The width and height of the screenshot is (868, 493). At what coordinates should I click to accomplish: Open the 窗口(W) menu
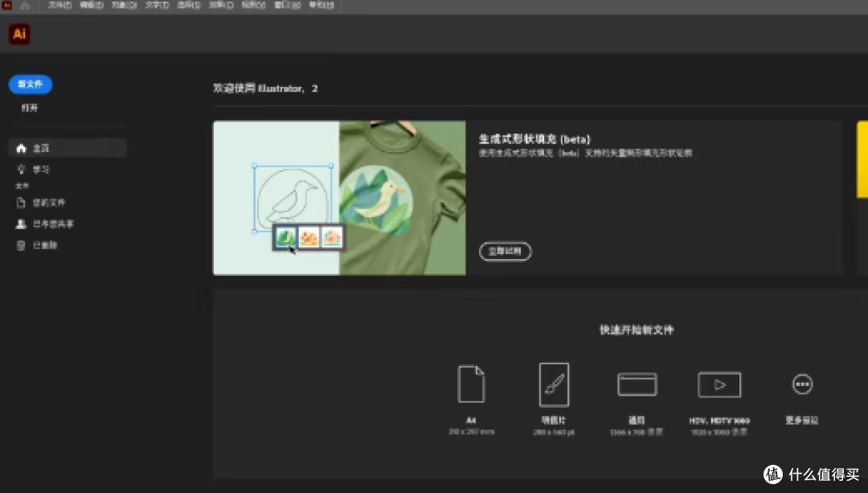[x=287, y=5]
